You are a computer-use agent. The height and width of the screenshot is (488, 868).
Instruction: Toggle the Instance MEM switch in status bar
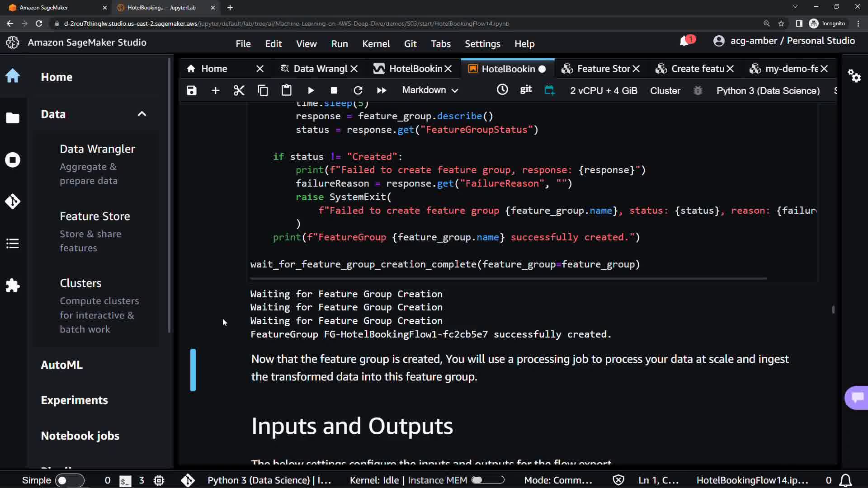pos(488,480)
